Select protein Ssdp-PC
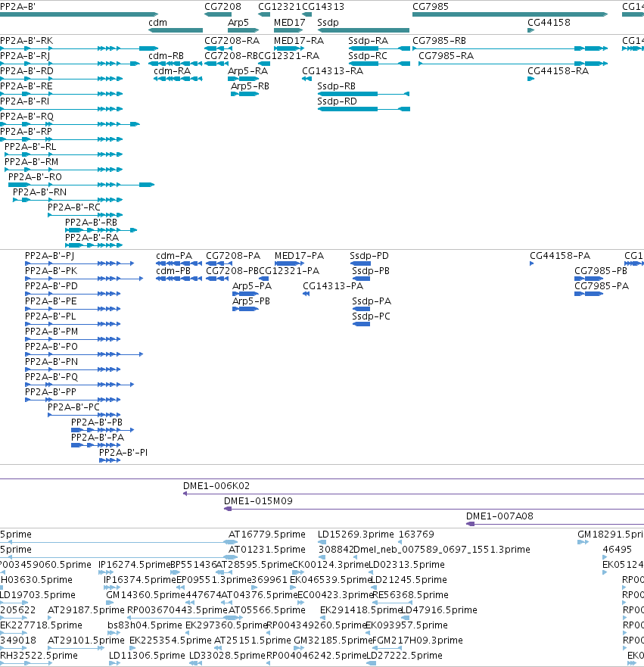This screenshot has height=667, width=644. pyautogui.click(x=361, y=324)
